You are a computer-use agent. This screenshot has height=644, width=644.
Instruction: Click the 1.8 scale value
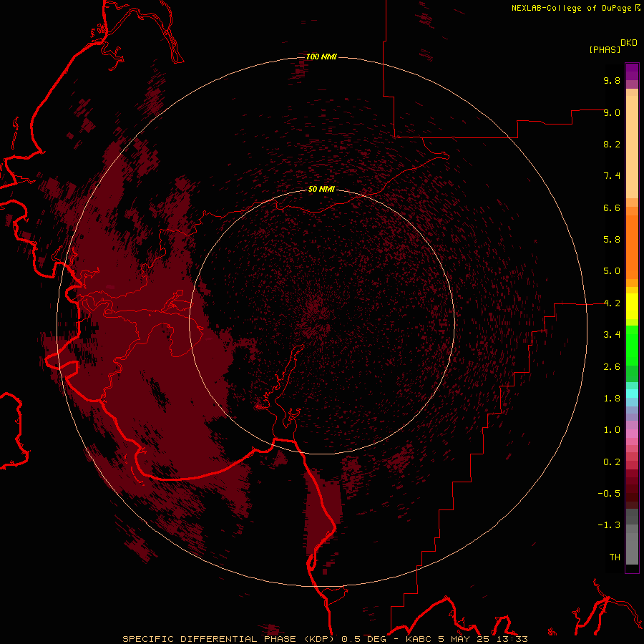tap(612, 399)
